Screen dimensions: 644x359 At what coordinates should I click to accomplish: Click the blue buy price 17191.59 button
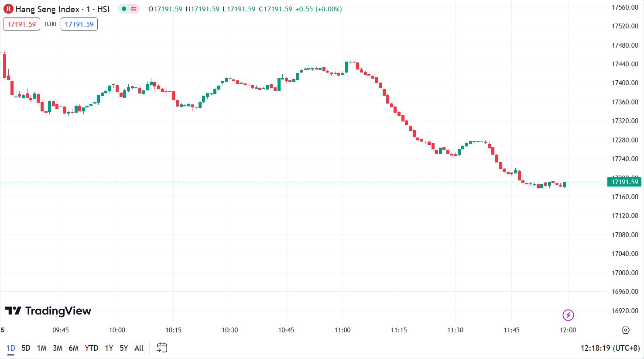(x=79, y=24)
